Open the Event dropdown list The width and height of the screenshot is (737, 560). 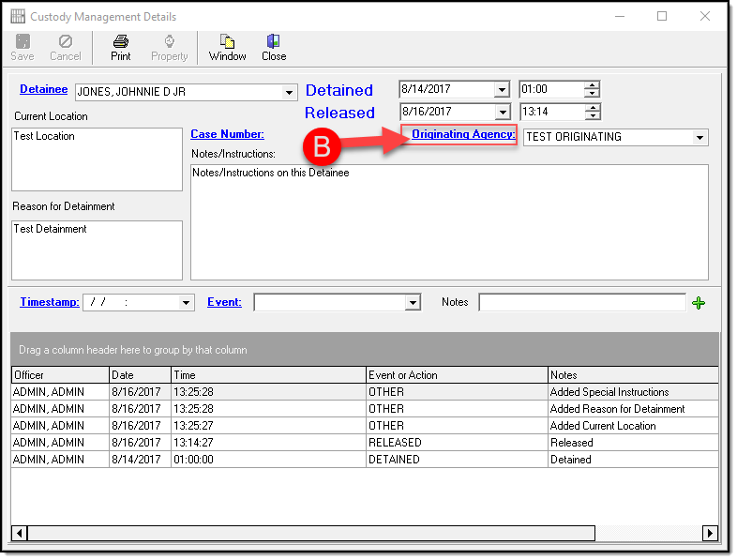413,302
